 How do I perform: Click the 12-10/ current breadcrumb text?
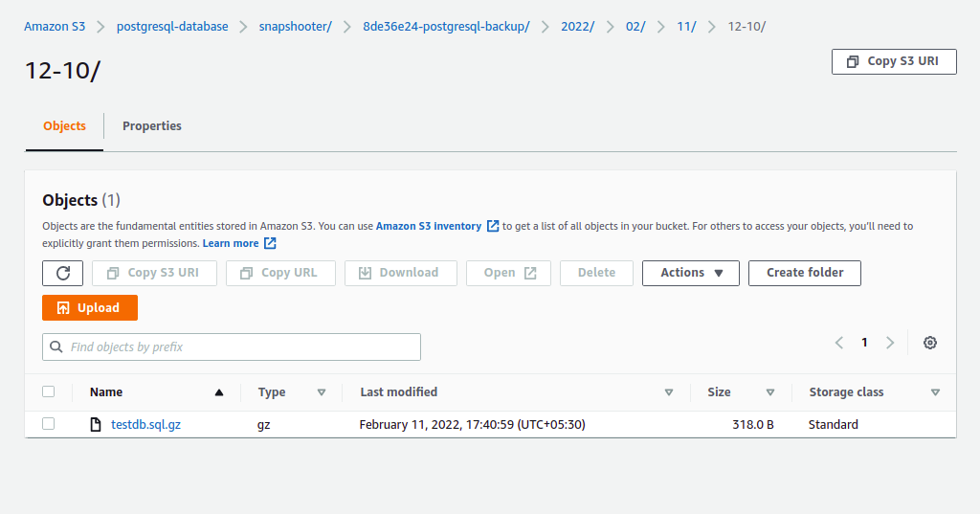746,27
